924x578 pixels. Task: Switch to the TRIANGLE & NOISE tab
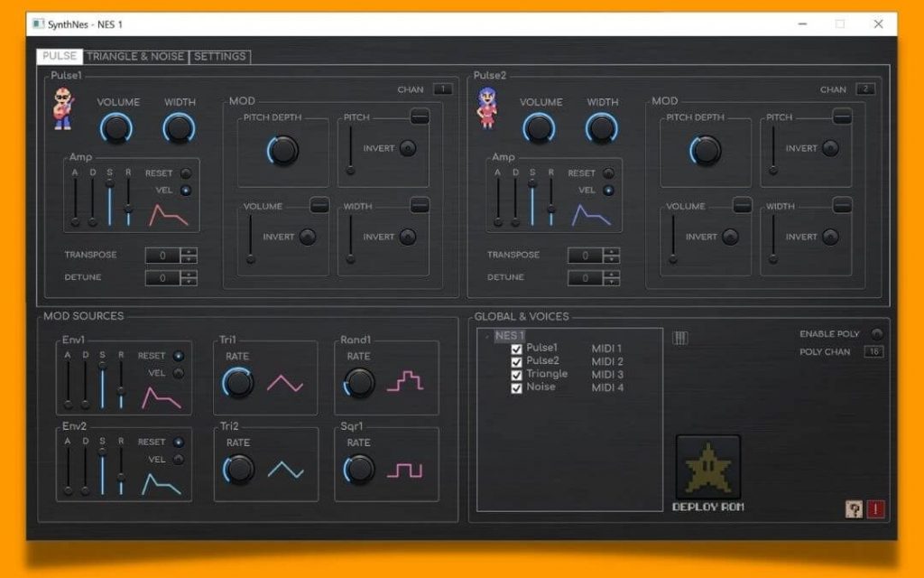(x=135, y=55)
